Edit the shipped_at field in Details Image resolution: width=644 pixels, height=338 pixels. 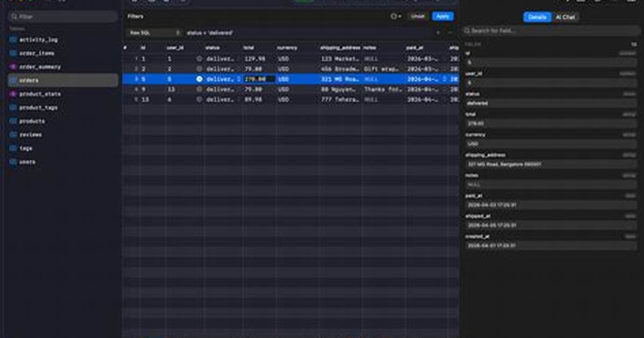click(x=550, y=226)
